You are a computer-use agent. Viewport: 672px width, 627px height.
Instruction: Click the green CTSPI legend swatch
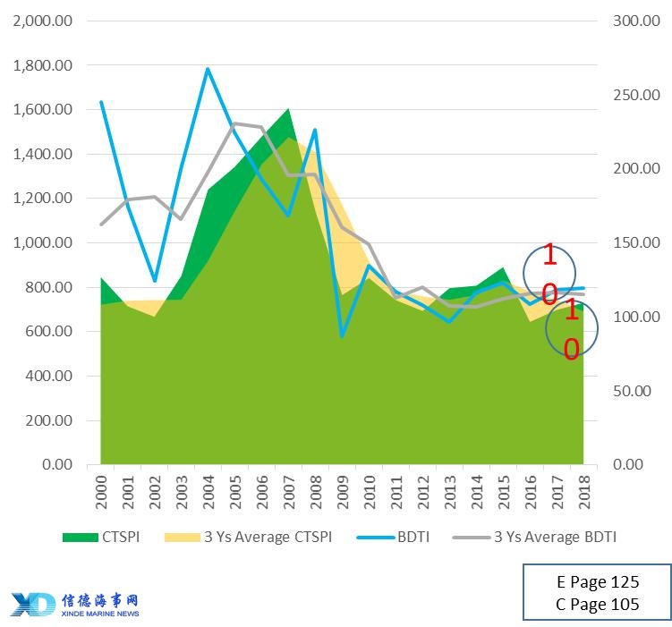click(79, 538)
